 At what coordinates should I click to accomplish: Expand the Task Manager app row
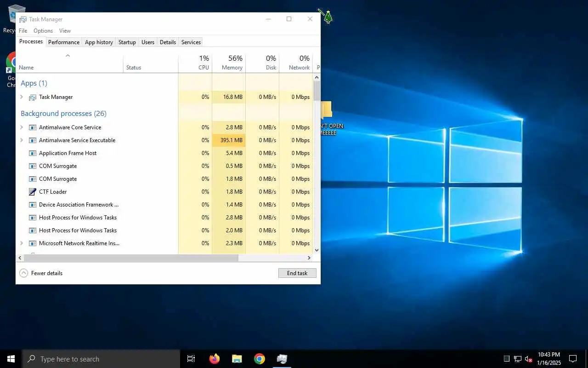(x=22, y=97)
